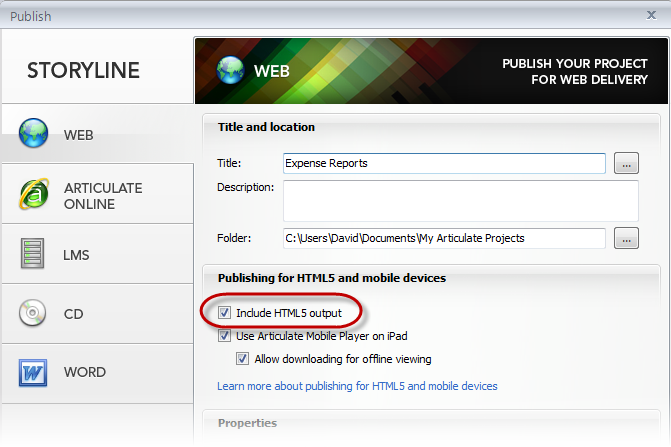This screenshot has height=447, width=671.
Task: Click the LMS server icon
Action: coord(33,253)
